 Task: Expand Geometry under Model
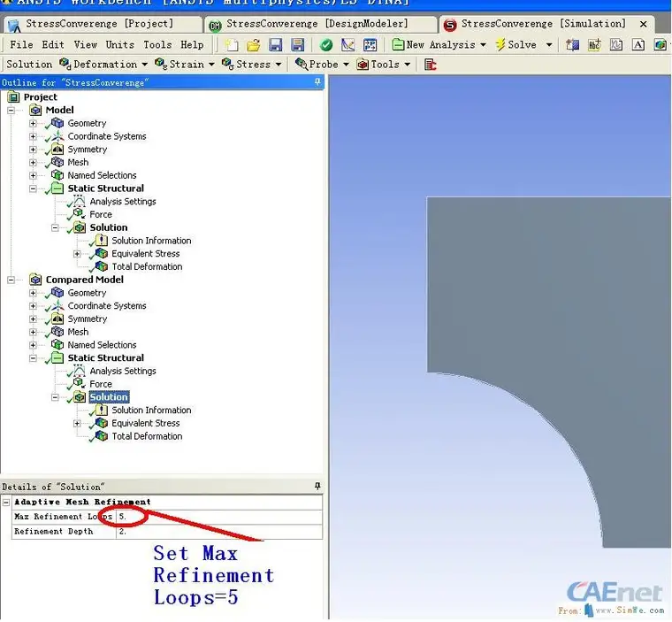33,123
